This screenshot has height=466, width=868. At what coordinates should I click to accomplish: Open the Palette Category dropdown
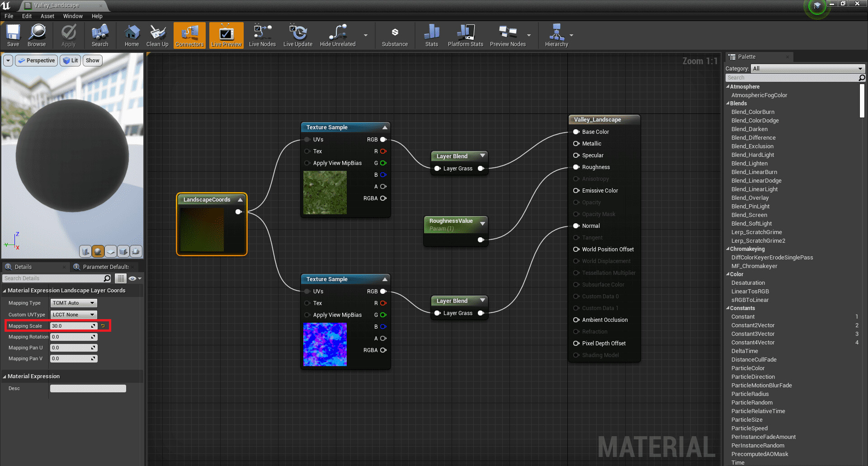pyautogui.click(x=807, y=69)
